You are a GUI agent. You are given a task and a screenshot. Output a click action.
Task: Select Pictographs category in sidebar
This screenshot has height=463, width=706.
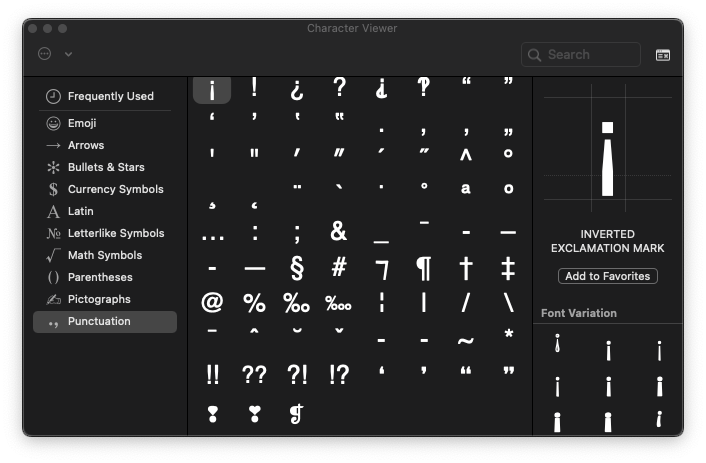tap(99, 299)
